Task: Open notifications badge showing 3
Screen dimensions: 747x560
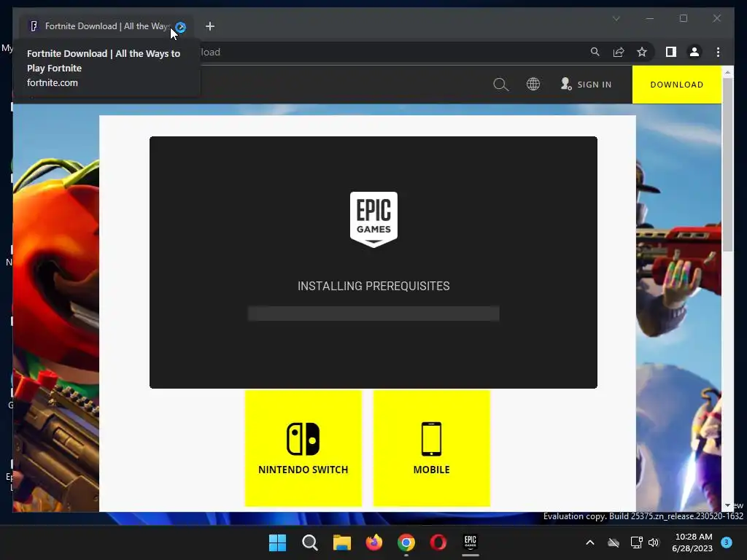Action: pyautogui.click(x=727, y=542)
